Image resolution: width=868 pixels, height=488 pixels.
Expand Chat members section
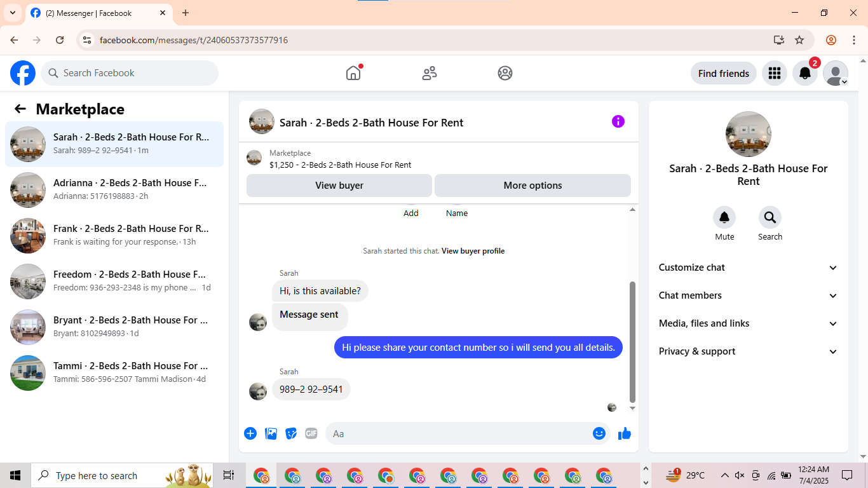coord(749,295)
